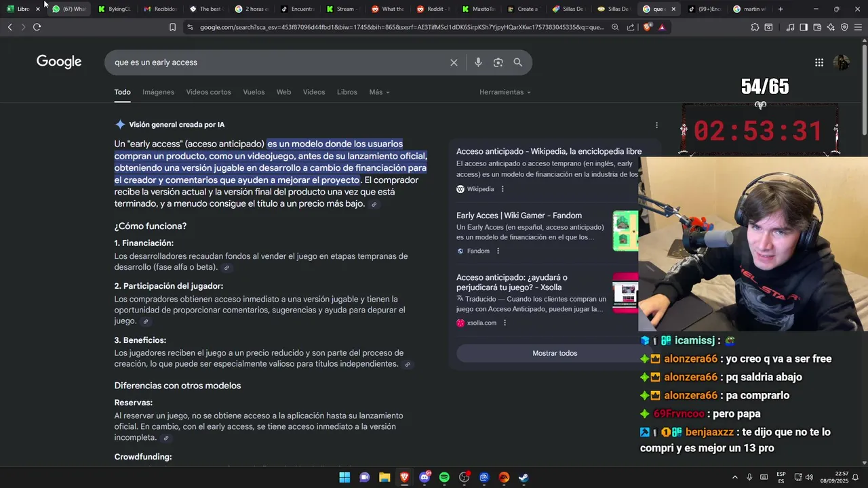Start a voice search with the microphone
Image resolution: width=868 pixels, height=488 pixels.
(478, 62)
